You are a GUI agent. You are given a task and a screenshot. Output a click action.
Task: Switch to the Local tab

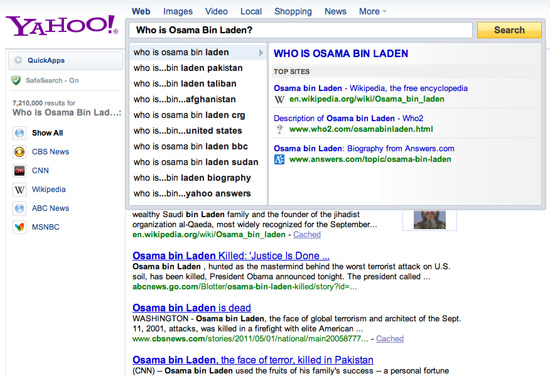pyautogui.click(x=251, y=12)
